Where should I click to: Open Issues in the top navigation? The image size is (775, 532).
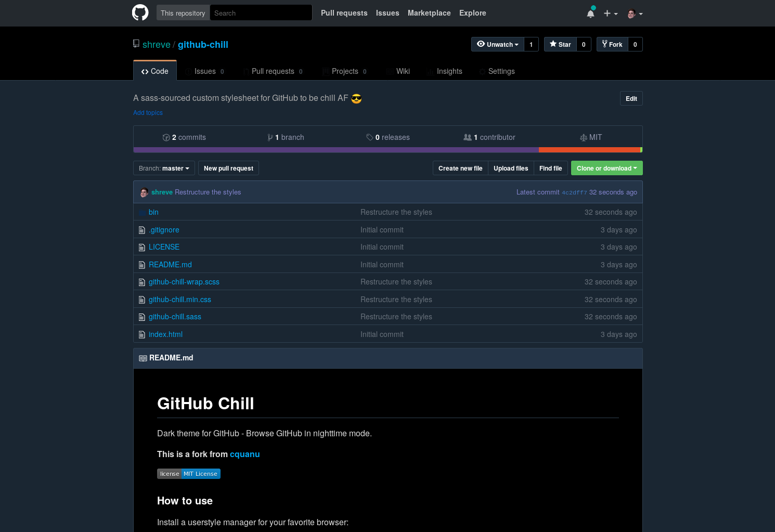point(387,13)
